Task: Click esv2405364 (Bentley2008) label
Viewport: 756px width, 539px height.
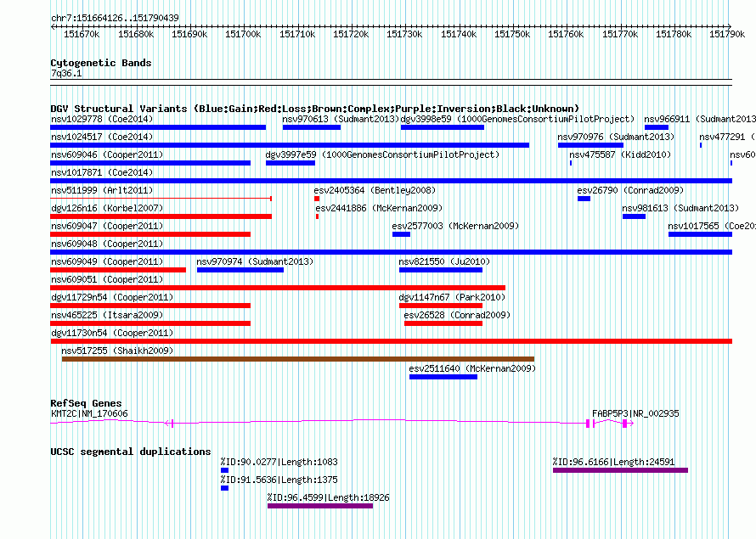Action: pos(375,190)
